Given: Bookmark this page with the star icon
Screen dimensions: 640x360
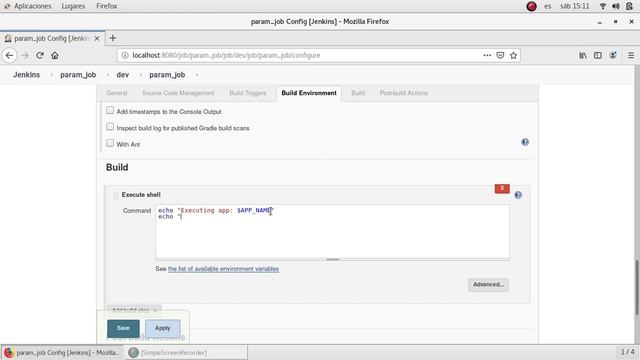Looking at the screenshot, I should point(513,55).
